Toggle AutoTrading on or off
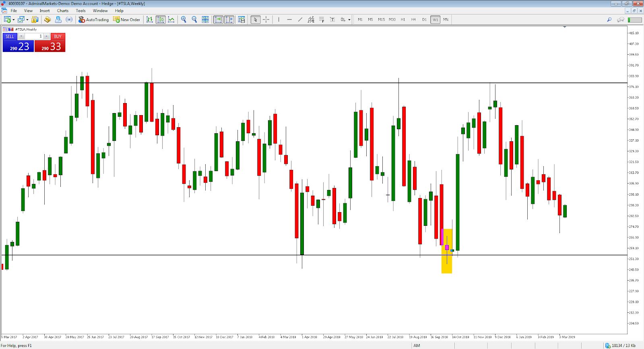 (x=93, y=19)
